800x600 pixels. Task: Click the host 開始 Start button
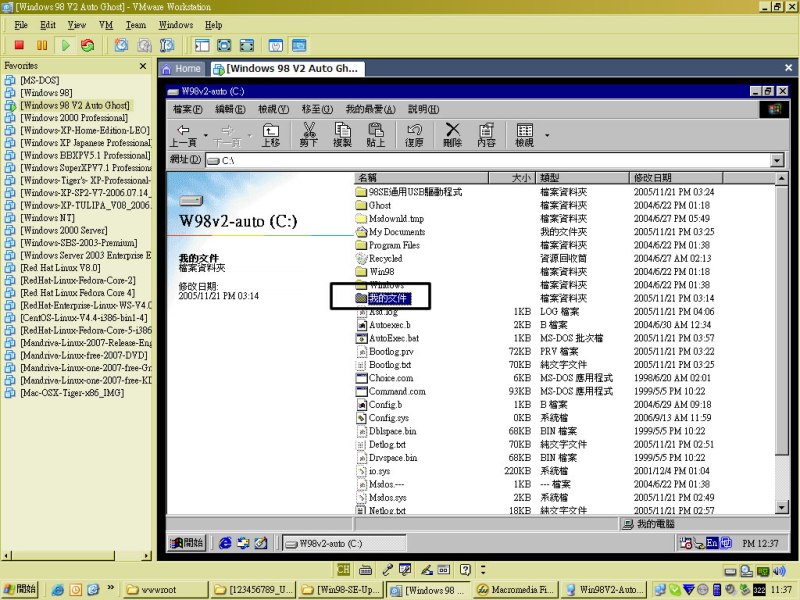(20, 589)
